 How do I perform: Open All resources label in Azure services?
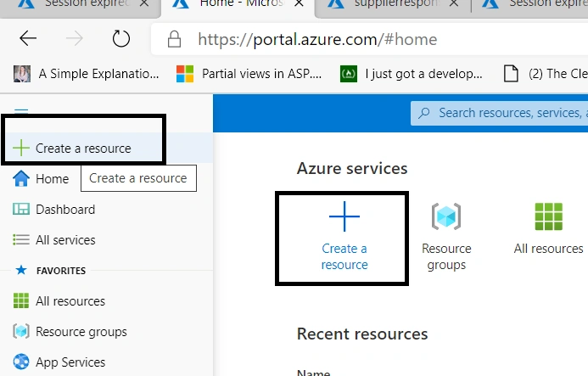coord(549,249)
